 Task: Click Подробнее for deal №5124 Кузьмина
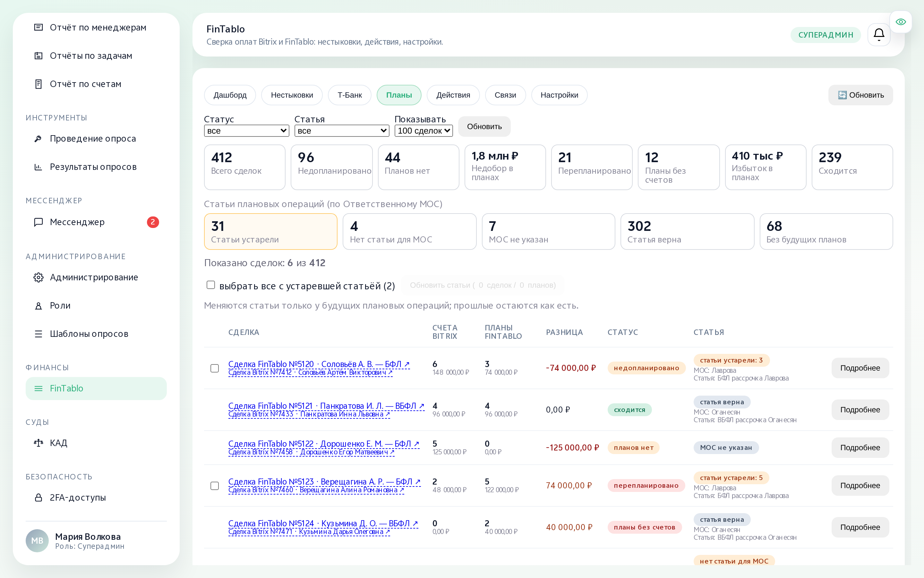860,527
